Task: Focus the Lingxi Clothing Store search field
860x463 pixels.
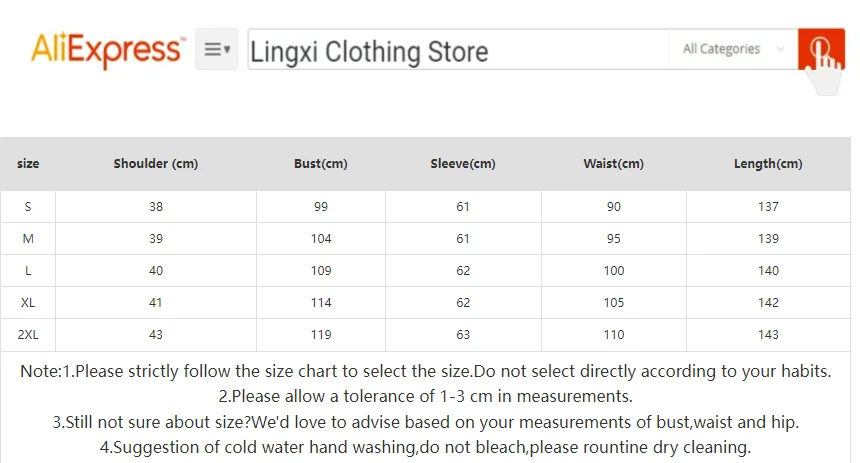Action: 459,49
